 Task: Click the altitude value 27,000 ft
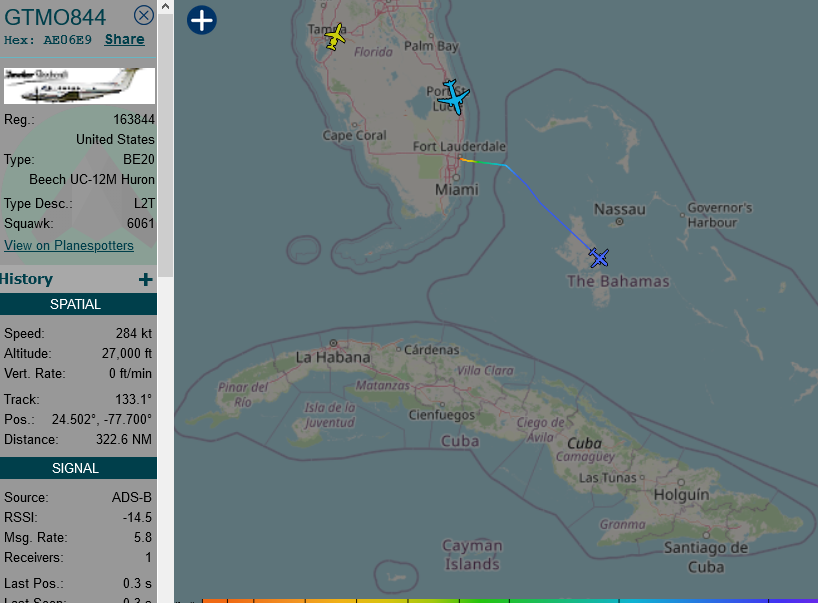point(127,353)
